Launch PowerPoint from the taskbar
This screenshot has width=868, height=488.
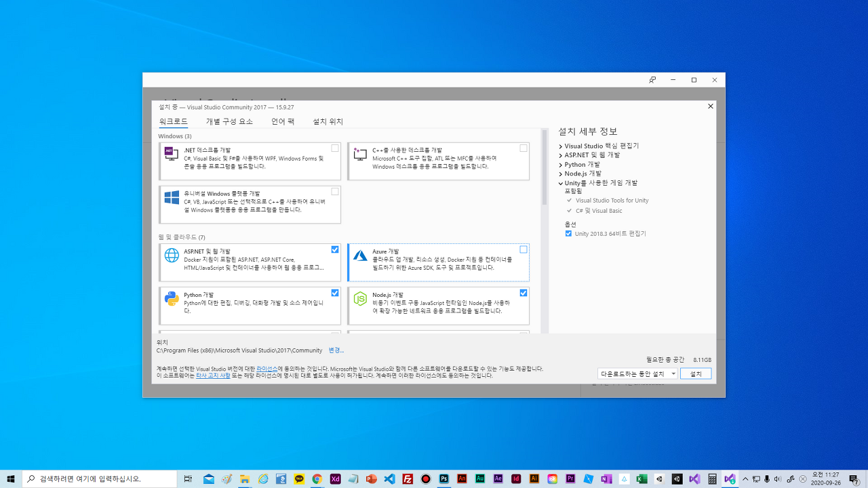point(371,479)
